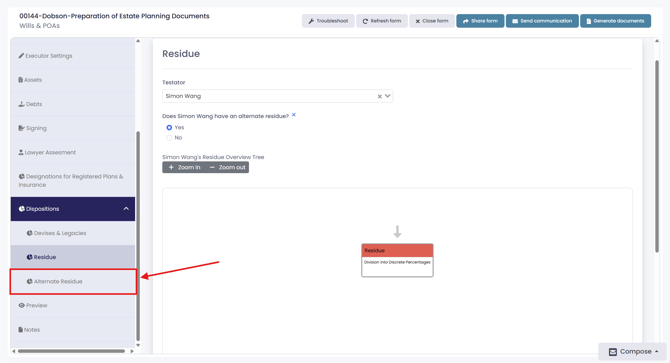Click the Debts icon
The image size is (670, 363).
[21, 104]
